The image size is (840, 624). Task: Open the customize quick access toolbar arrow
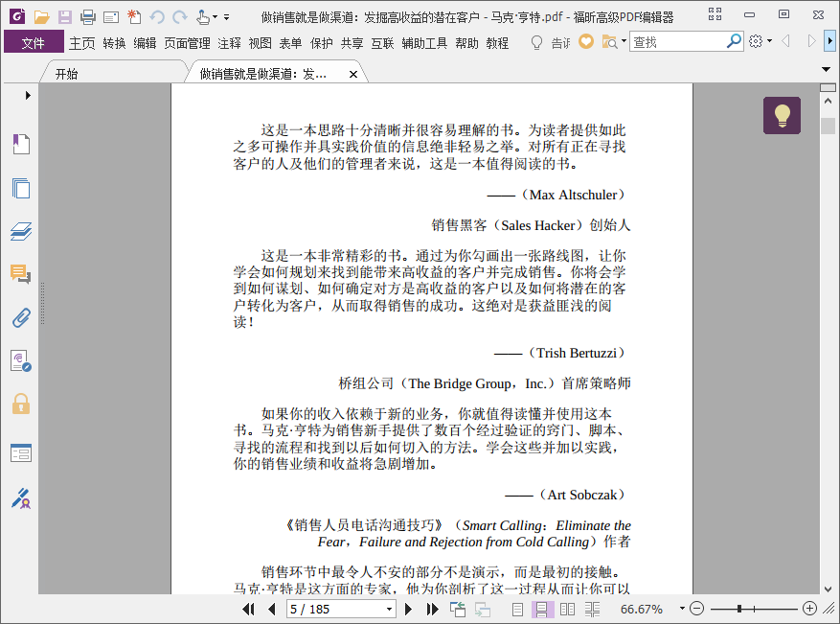[227, 17]
